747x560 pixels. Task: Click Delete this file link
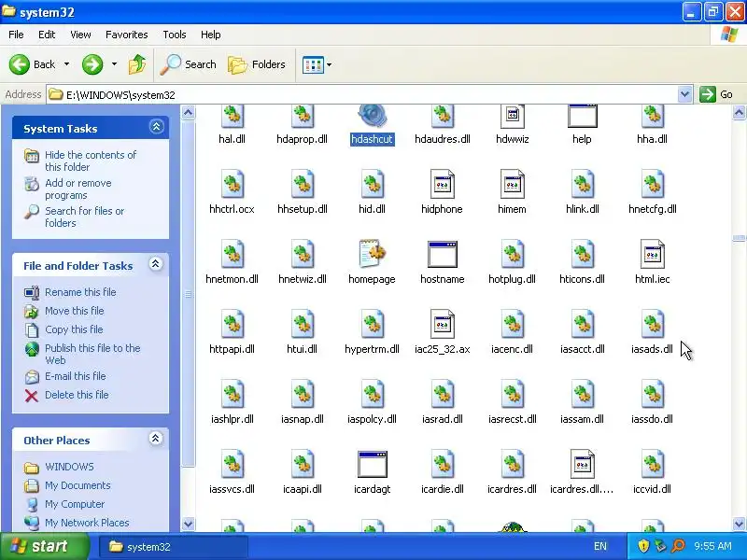point(77,395)
